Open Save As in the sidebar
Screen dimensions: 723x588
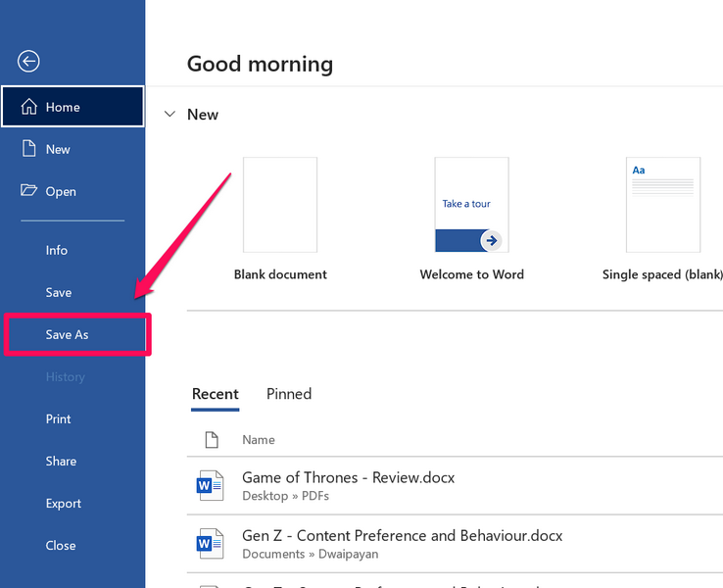click(x=67, y=335)
